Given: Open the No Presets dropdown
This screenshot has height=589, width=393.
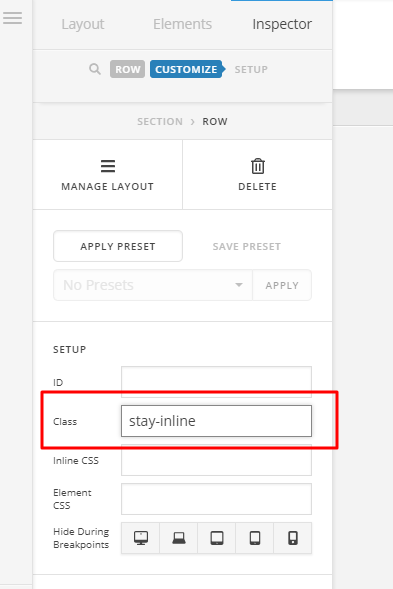Looking at the screenshot, I should (x=153, y=285).
